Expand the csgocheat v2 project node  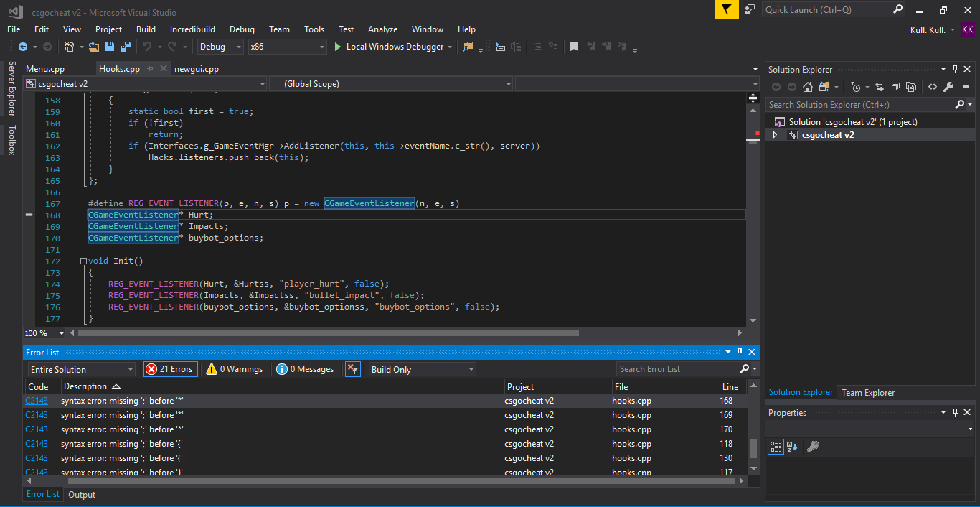(x=775, y=135)
